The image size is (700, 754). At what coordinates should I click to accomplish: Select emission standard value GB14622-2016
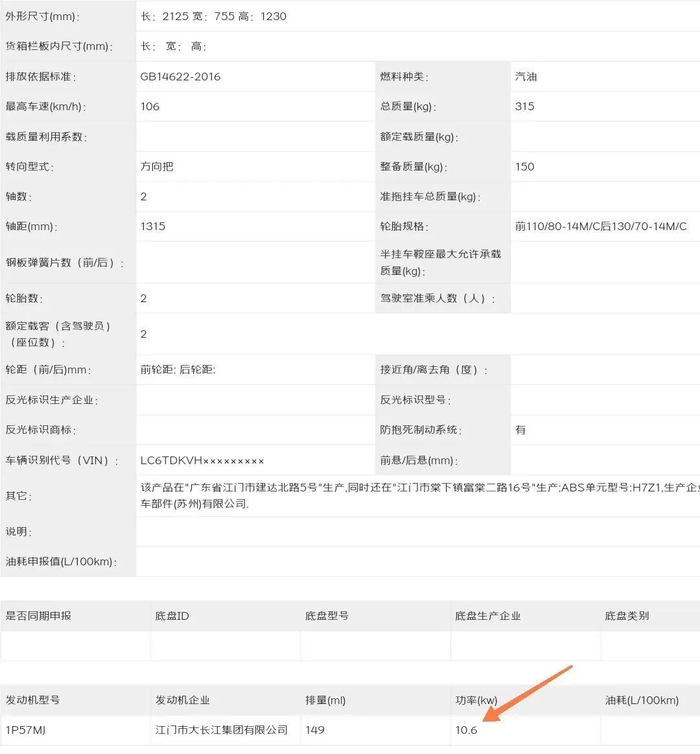click(180, 77)
